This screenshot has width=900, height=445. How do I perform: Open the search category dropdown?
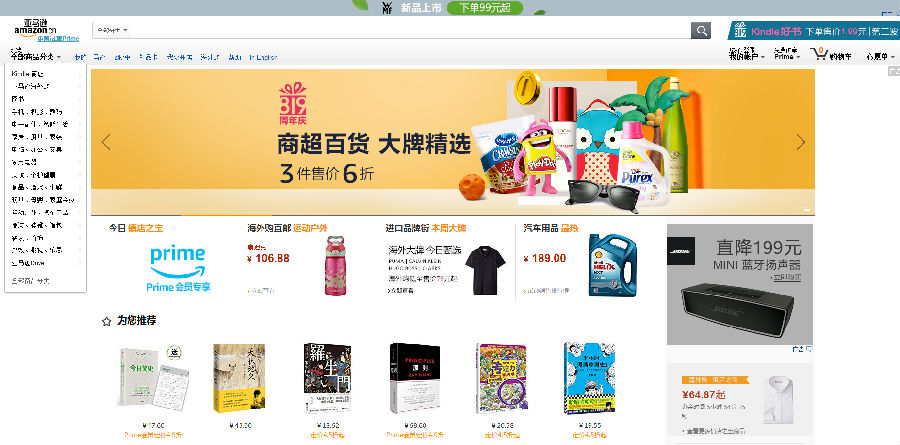click(112, 29)
